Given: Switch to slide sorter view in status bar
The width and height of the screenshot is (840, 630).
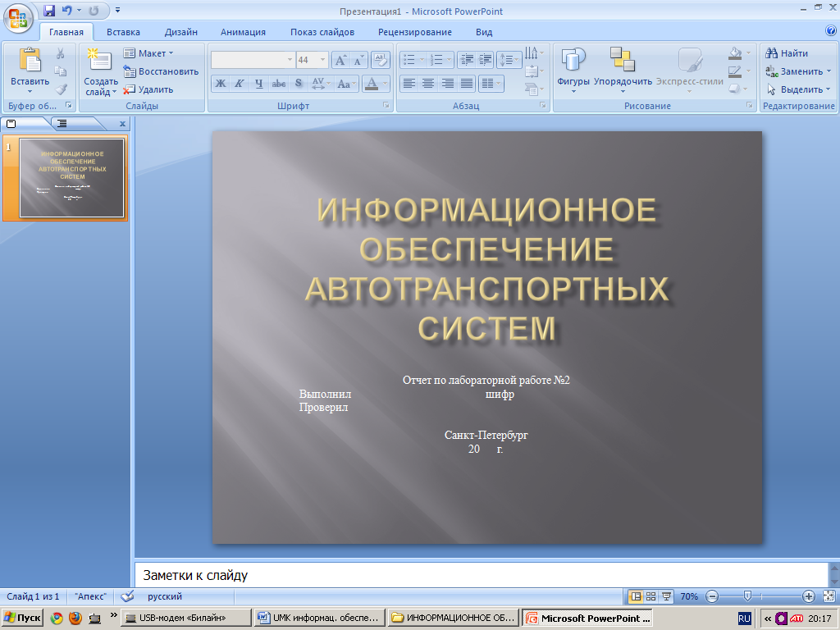Looking at the screenshot, I should (651, 596).
